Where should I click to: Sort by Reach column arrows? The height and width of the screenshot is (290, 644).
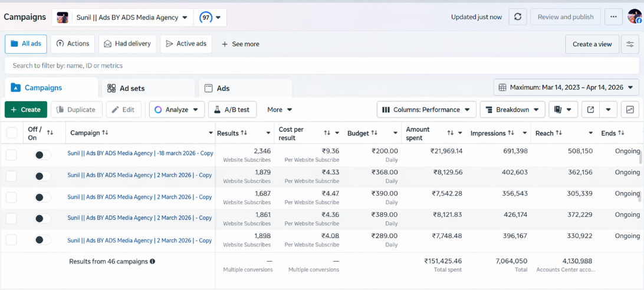(x=558, y=133)
